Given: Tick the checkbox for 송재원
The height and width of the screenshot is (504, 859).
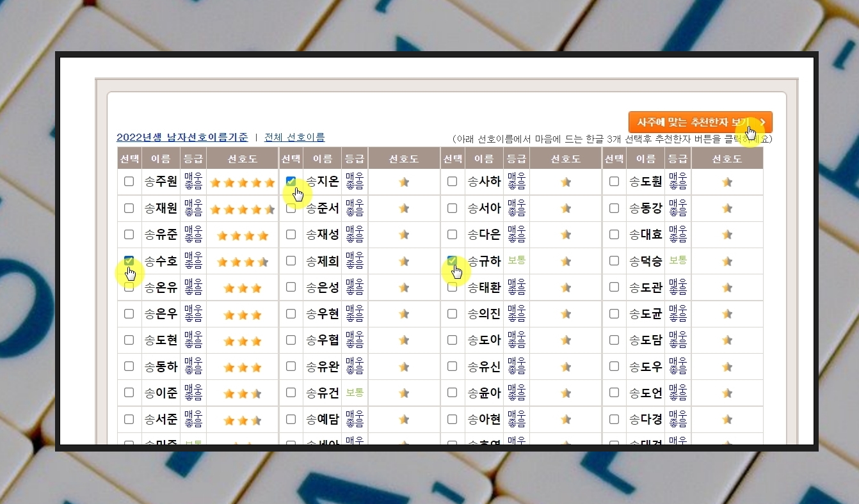Looking at the screenshot, I should click(x=129, y=208).
